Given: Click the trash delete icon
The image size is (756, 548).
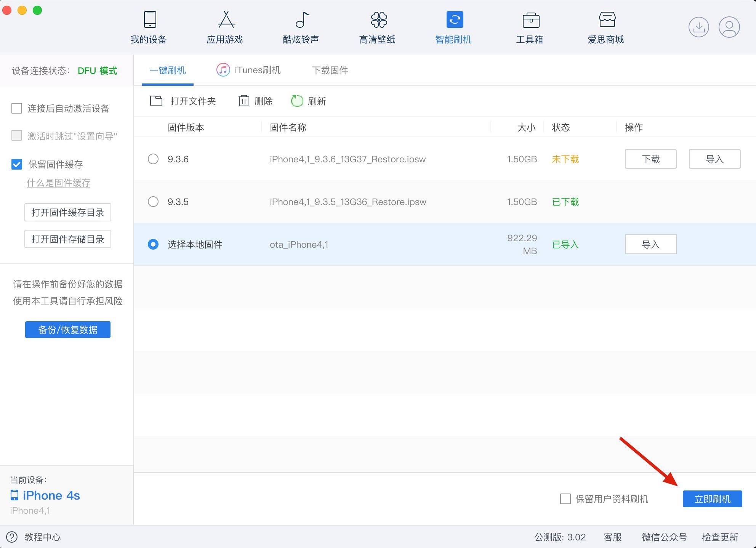Looking at the screenshot, I should tap(243, 101).
